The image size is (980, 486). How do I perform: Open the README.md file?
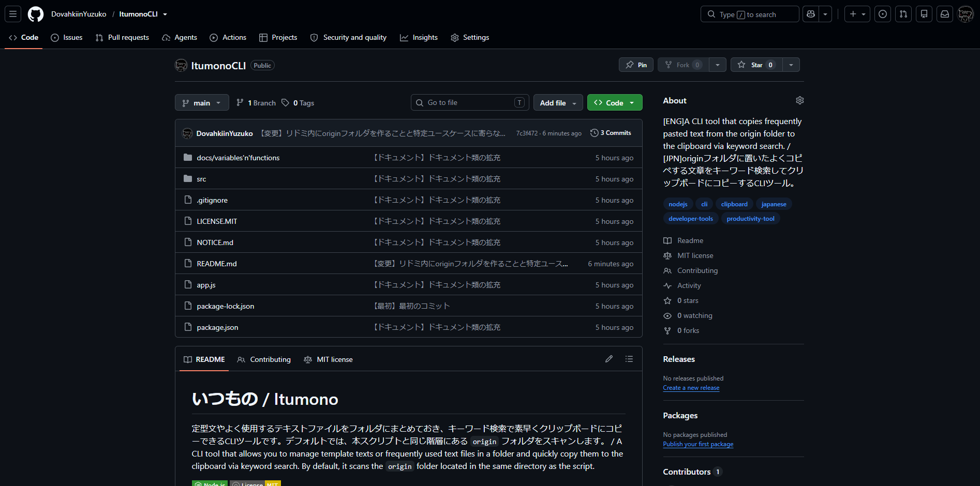click(217, 264)
